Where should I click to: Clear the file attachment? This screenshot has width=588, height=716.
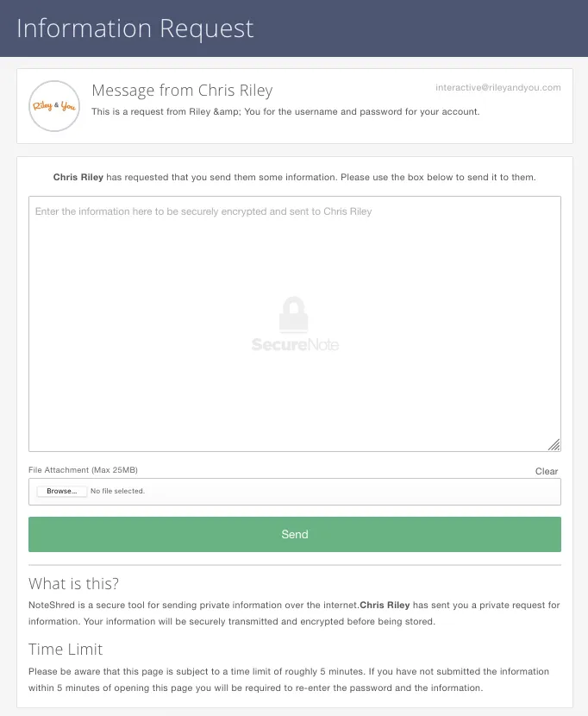(x=547, y=471)
